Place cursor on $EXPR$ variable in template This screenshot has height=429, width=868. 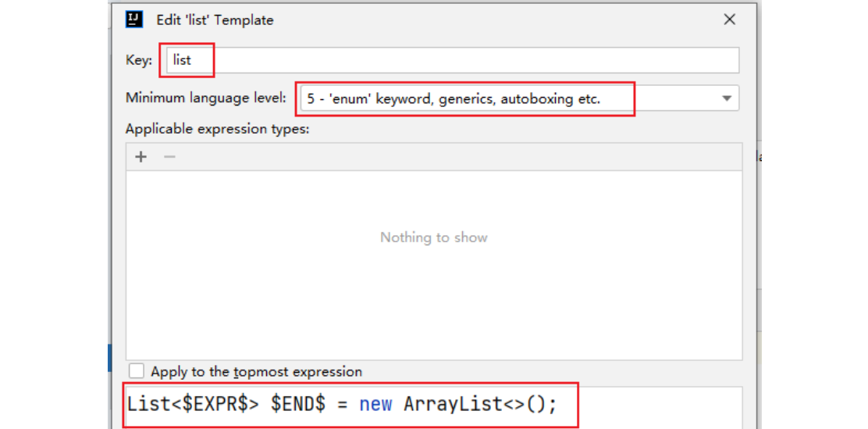pyautogui.click(x=215, y=405)
